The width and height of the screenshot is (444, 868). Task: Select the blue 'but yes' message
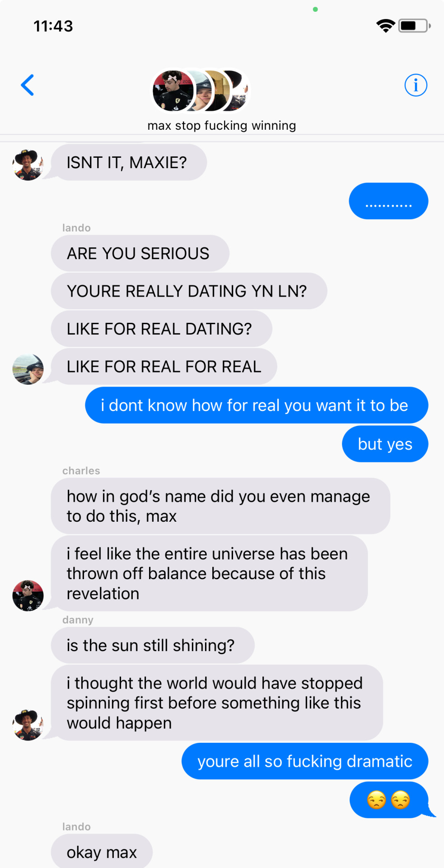pyautogui.click(x=385, y=444)
